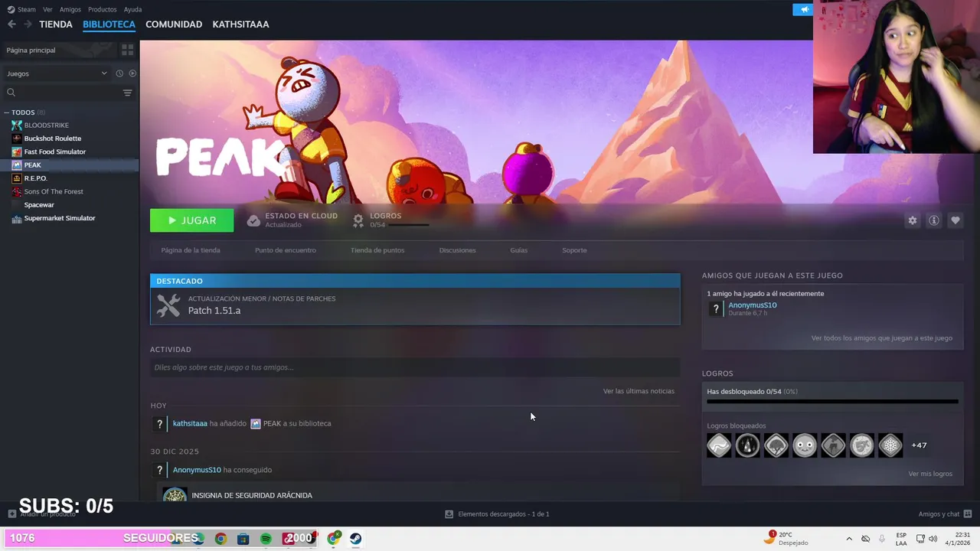Open recent activity clock filter

(x=119, y=73)
